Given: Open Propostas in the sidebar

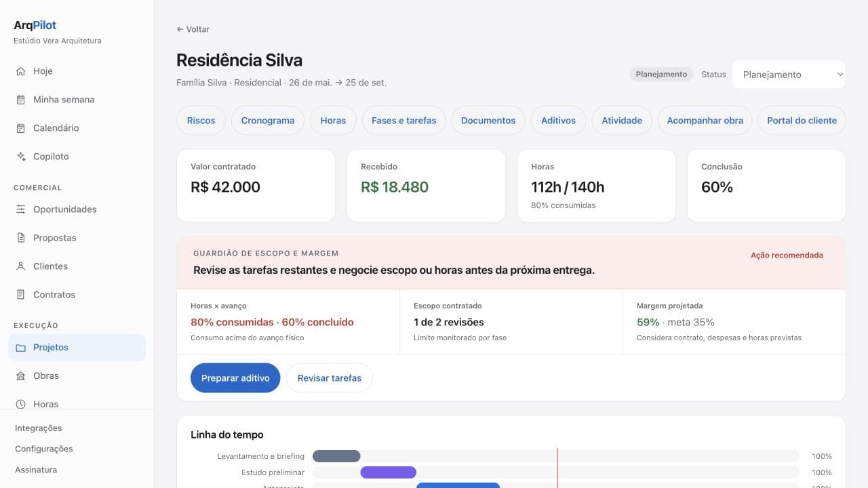Looking at the screenshot, I should (x=77, y=238).
